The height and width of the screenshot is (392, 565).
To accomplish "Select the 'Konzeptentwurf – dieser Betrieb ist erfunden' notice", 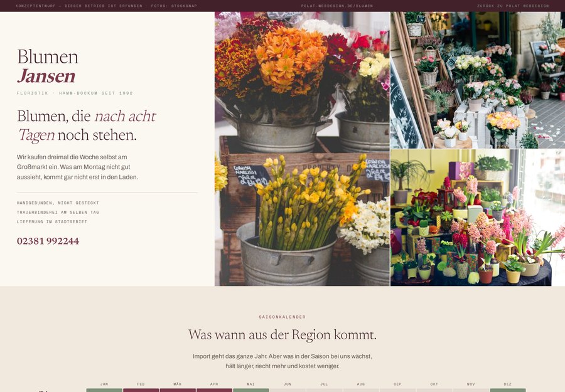I will pos(79,6).
